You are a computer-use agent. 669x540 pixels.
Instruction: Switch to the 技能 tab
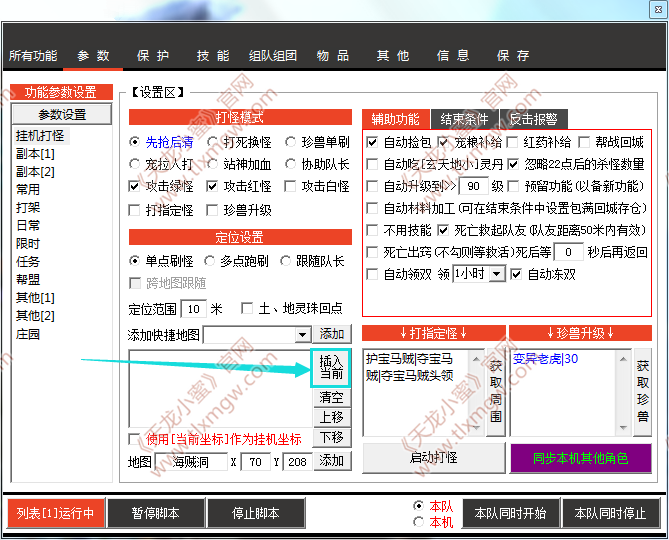[x=213, y=55]
